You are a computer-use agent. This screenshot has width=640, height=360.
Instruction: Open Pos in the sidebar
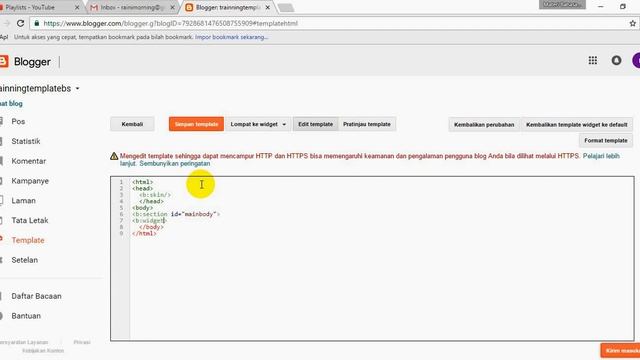point(18,122)
